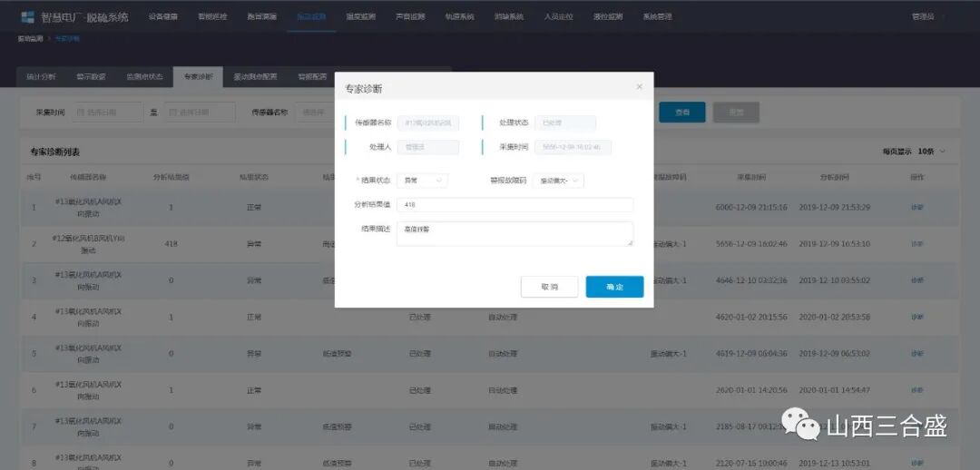
Task: Click the disabled 处理状态 field in dialog
Action: point(565,122)
